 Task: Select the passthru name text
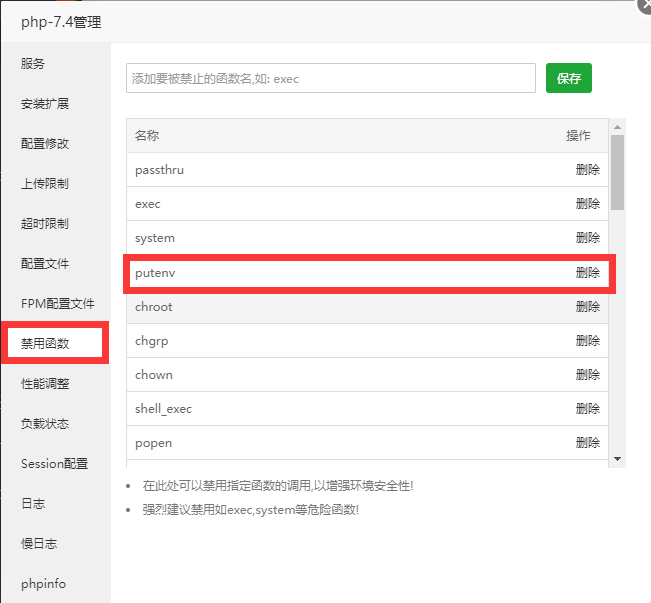click(x=159, y=170)
